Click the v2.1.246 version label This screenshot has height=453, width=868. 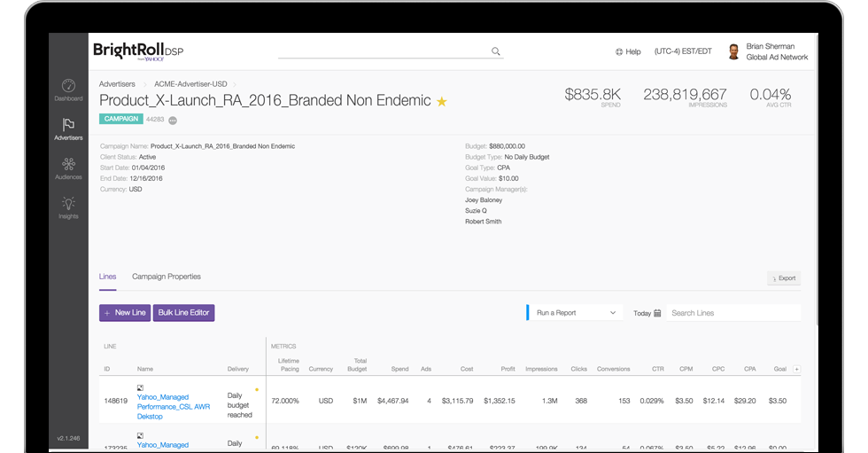(x=69, y=439)
